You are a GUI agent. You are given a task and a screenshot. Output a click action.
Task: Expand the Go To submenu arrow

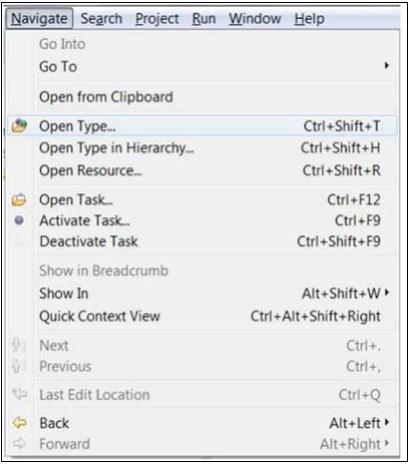click(386, 65)
